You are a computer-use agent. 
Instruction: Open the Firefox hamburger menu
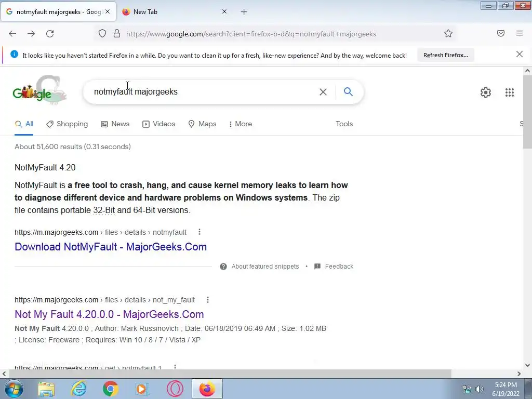coord(520,33)
